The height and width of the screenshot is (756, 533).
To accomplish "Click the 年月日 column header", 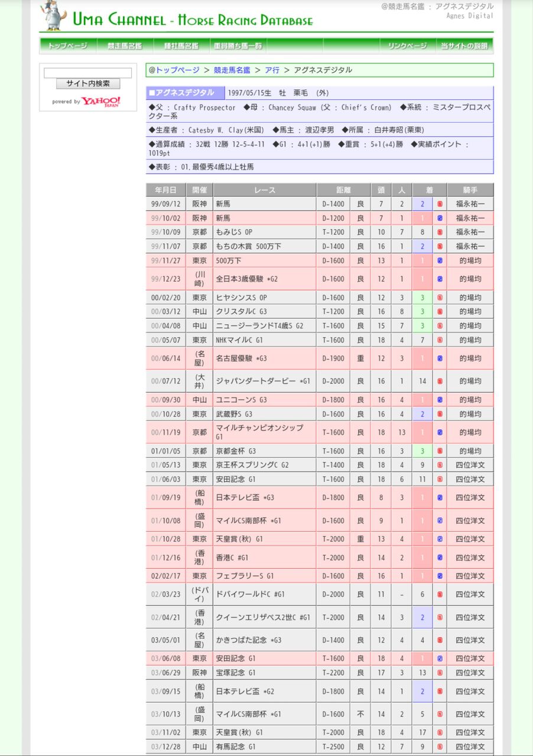I will point(165,190).
